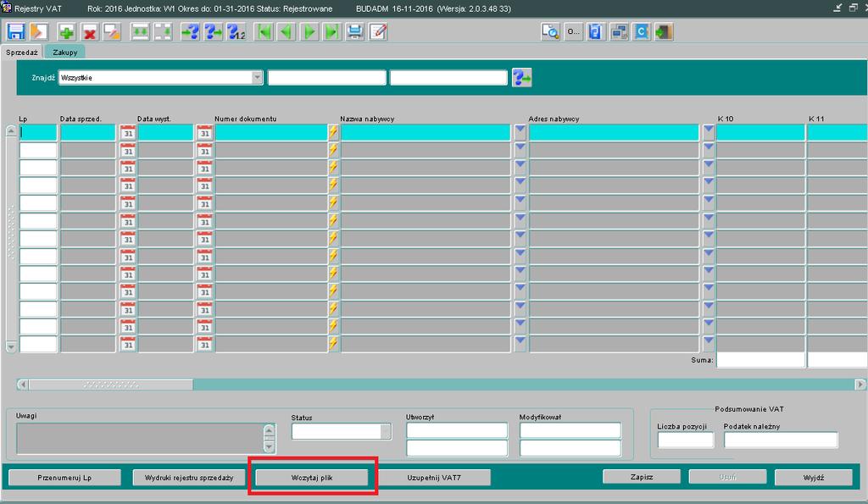
Task: Click the insert row green arrows icon
Action: coord(140,31)
